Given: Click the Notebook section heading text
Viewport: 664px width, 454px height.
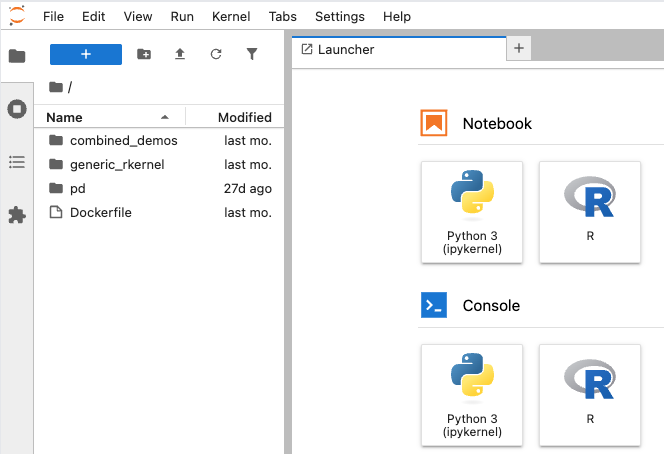Looking at the screenshot, I should click(x=497, y=124).
